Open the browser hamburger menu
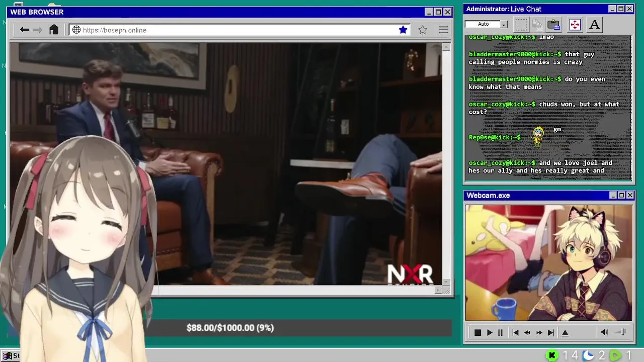Screen dimensions: 644x362 [443, 30]
